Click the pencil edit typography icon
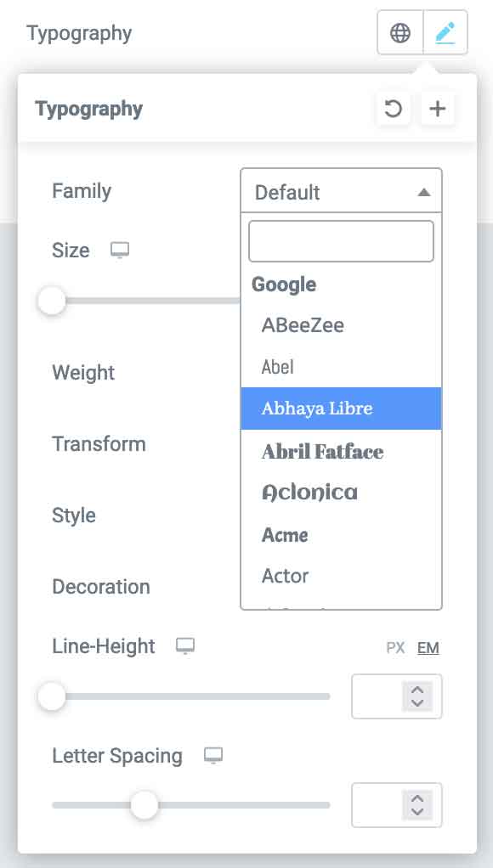493x868 pixels. (x=445, y=32)
